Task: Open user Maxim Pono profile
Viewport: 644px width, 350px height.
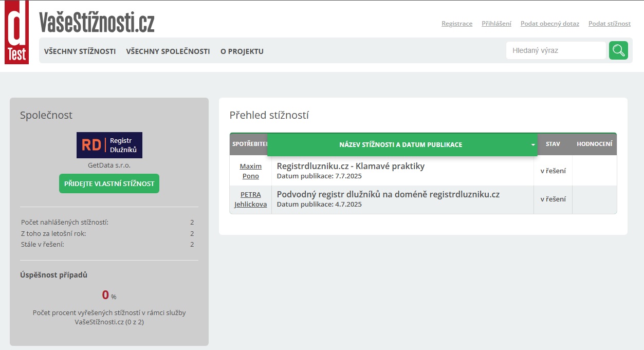Action: coord(251,171)
